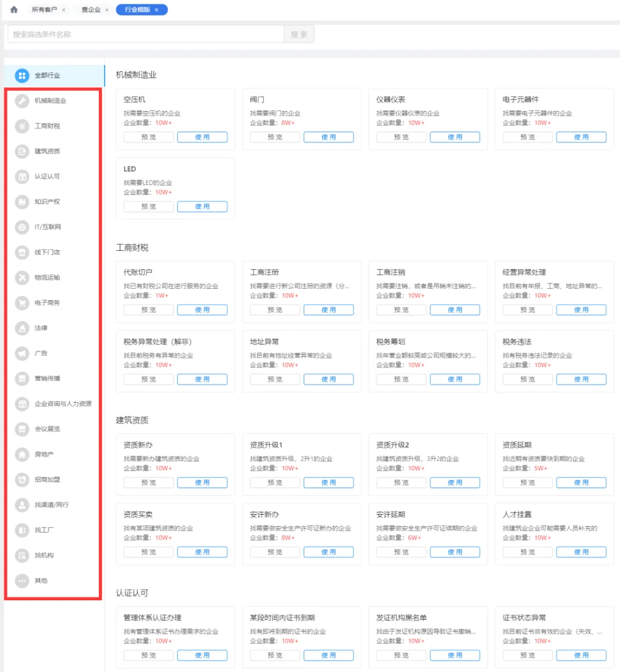Image resolution: width=620 pixels, height=672 pixels.
Task: Use the 安许新办 template
Action: point(328,552)
